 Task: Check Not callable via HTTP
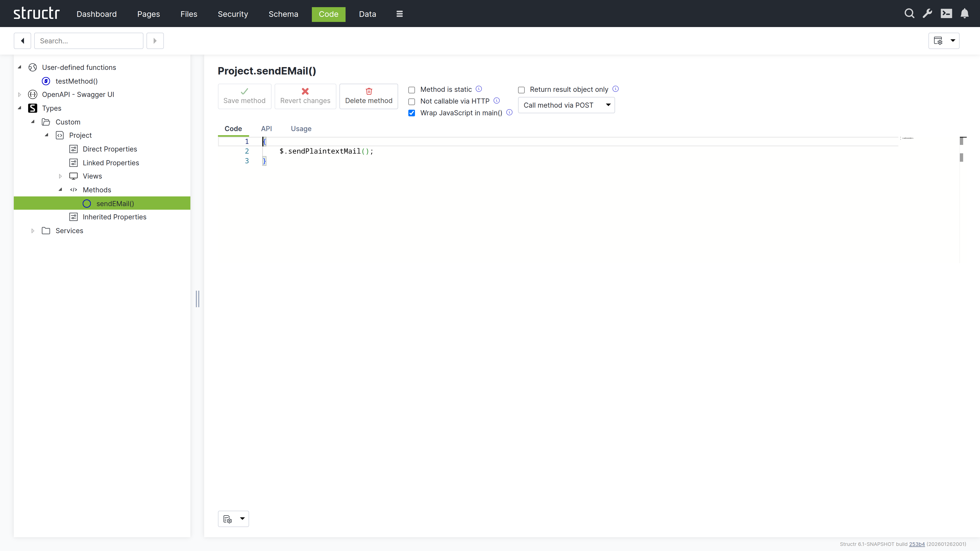412,102
